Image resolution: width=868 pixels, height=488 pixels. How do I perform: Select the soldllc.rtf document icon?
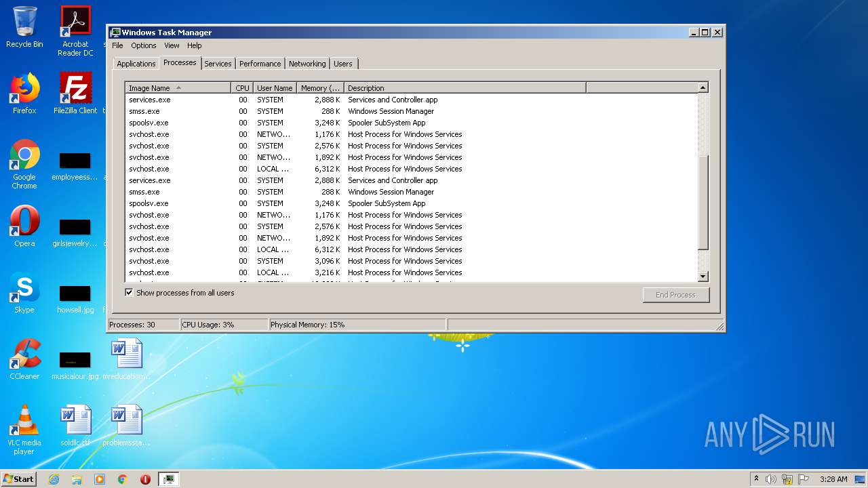pos(75,426)
